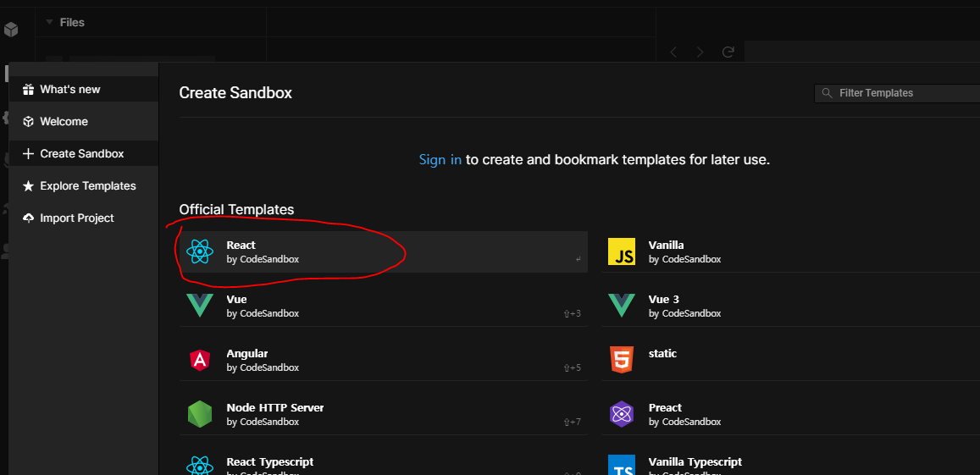The image size is (980, 475).
Task: Open Import Project in the side menu
Action: [84, 218]
